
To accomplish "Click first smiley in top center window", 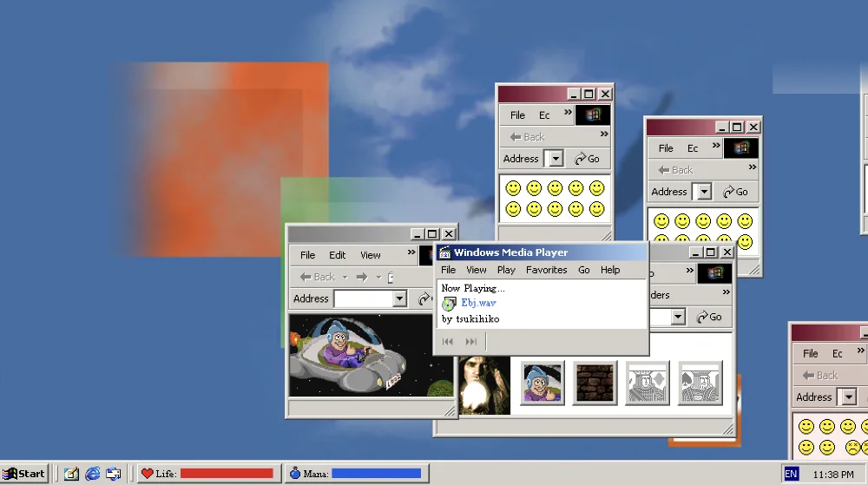I will [x=513, y=188].
